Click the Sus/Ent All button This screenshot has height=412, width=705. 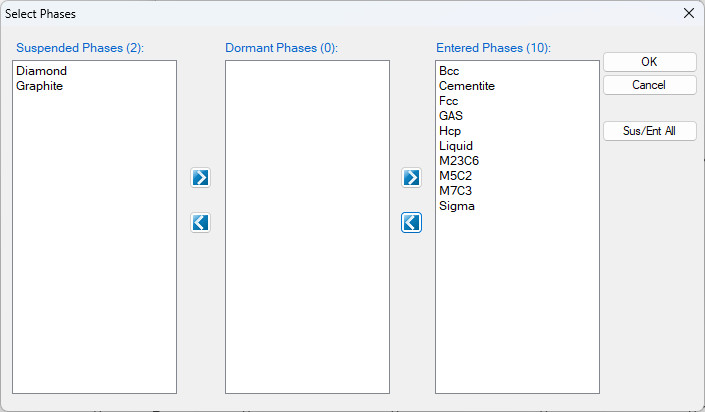click(649, 131)
